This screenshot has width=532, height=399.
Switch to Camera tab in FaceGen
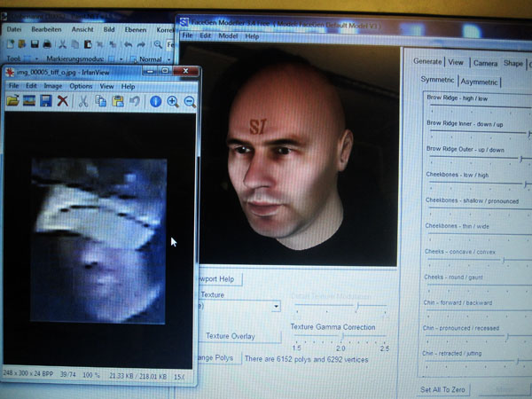tap(485, 63)
